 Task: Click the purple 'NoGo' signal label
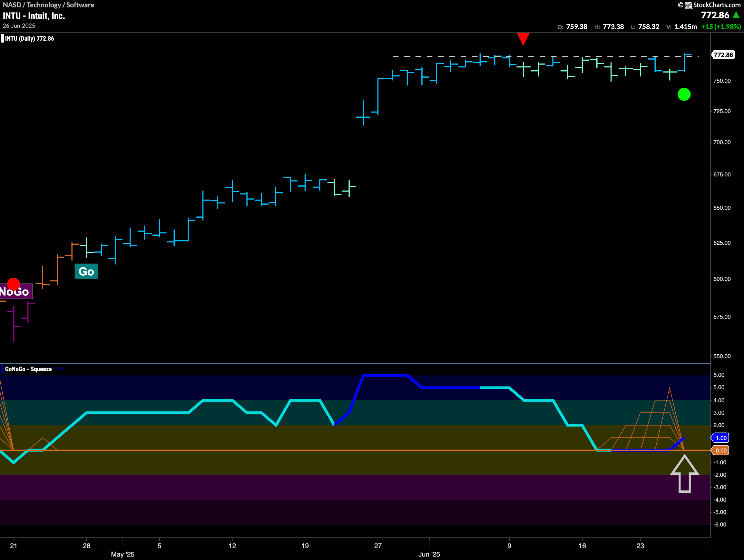[x=16, y=291]
